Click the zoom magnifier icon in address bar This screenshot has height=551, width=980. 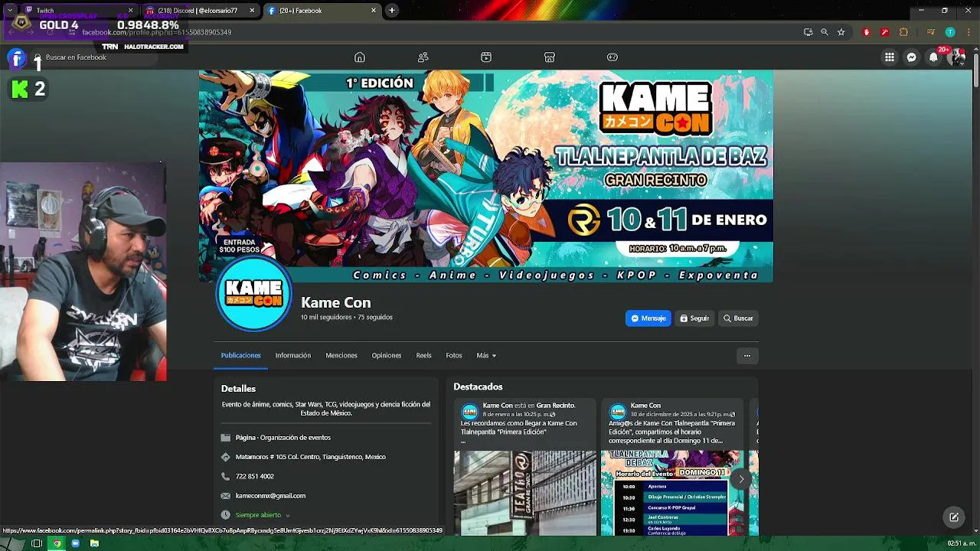click(825, 32)
